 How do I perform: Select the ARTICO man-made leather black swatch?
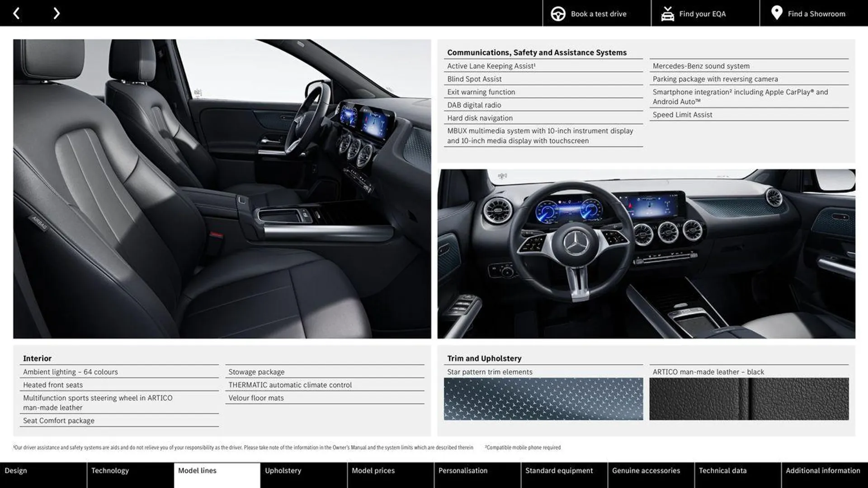[748, 399]
